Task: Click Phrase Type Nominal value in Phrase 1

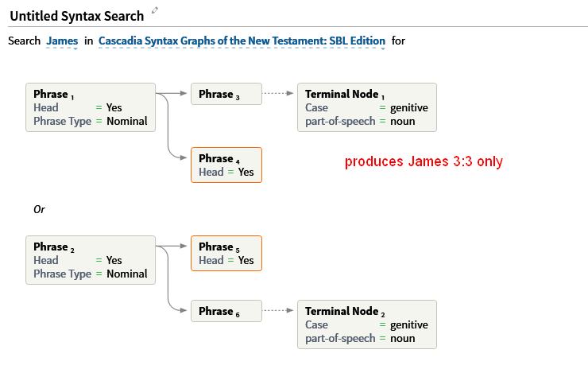Action: [x=127, y=121]
